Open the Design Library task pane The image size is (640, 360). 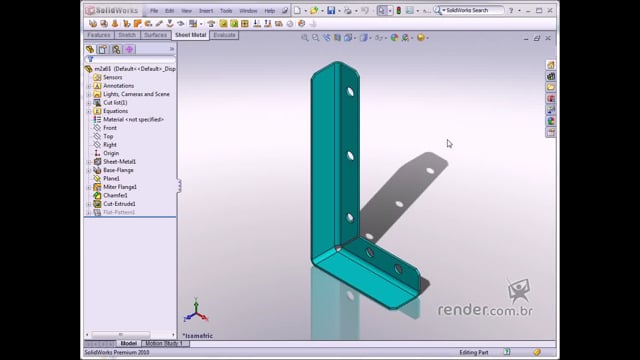click(551, 76)
